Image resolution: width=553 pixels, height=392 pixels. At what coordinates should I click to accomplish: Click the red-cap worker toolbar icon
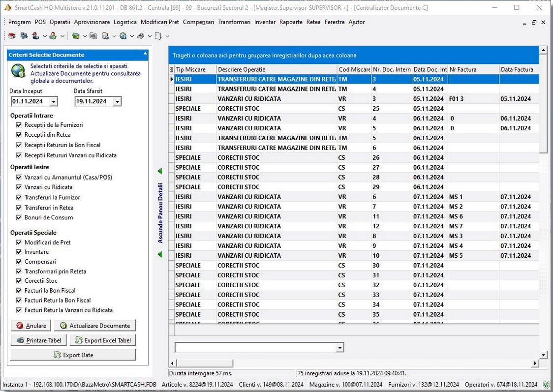click(35, 36)
